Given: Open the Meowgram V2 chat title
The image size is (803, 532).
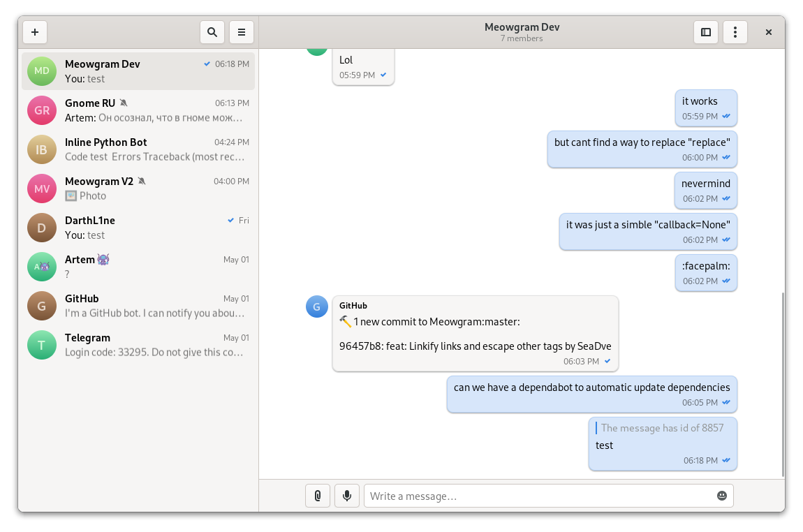Looking at the screenshot, I should [x=99, y=182].
